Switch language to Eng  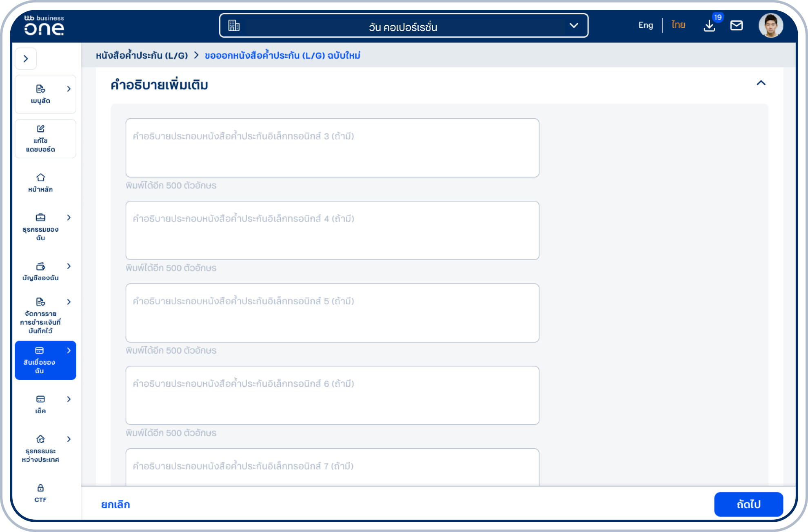(x=646, y=25)
